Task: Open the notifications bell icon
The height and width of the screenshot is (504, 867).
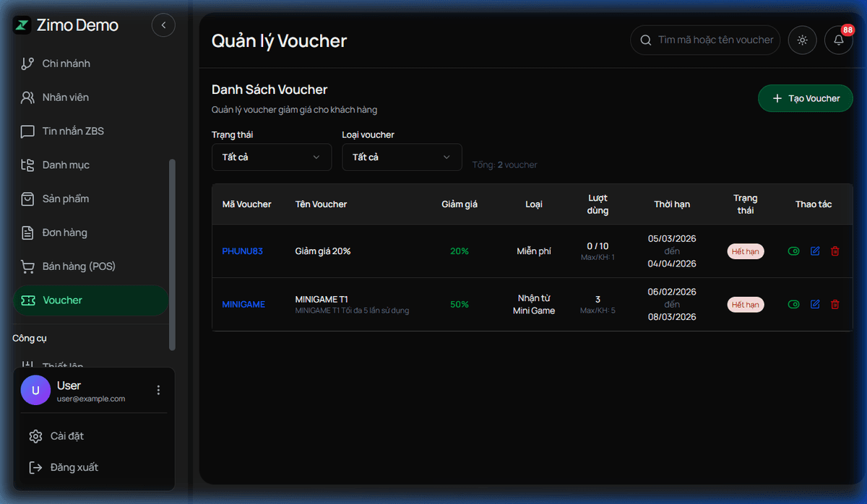Action: click(839, 40)
